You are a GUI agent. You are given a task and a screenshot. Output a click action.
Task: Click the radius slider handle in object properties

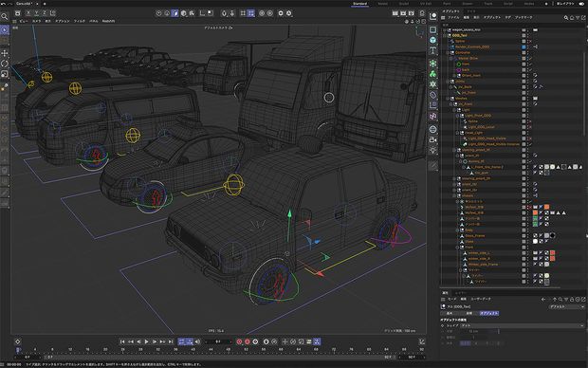(x=498, y=331)
